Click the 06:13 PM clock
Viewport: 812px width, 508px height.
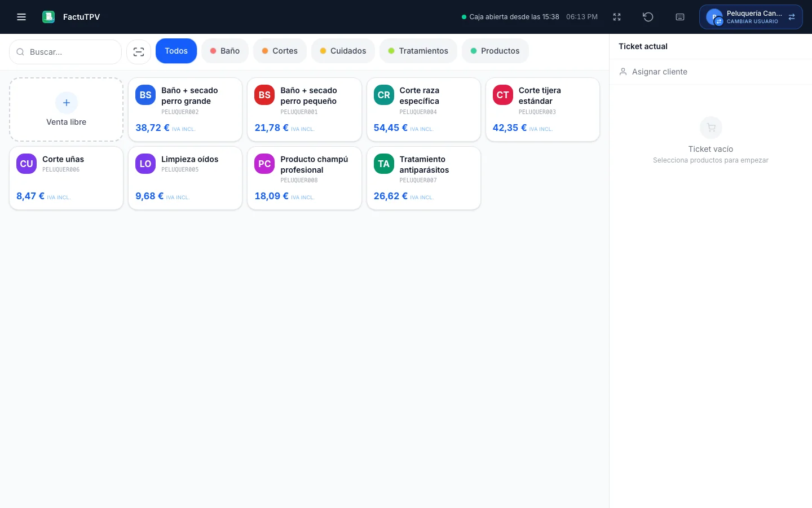point(582,17)
